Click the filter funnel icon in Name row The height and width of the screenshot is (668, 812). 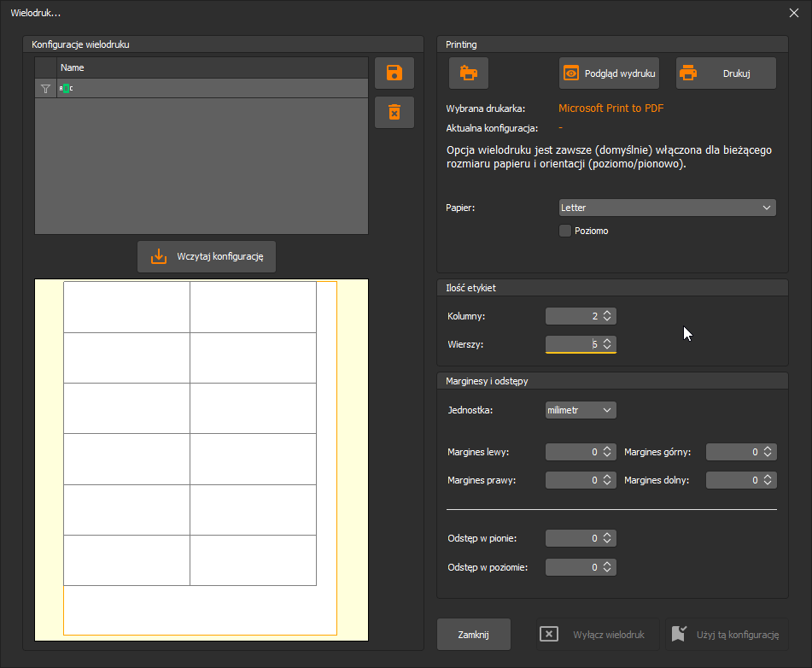tap(45, 89)
